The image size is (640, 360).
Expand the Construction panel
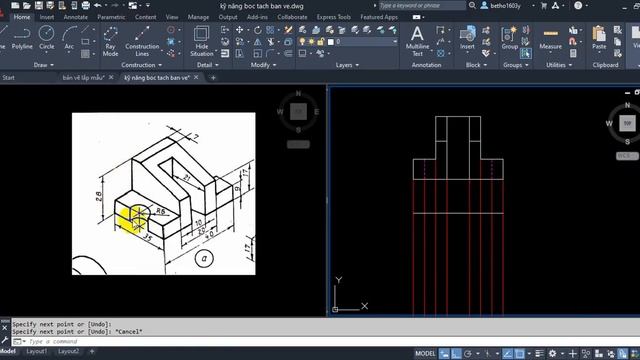tap(142, 65)
